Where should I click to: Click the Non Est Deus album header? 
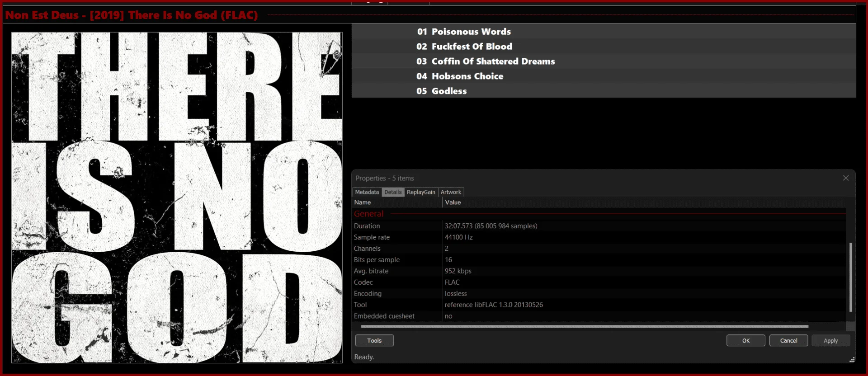[429, 15]
